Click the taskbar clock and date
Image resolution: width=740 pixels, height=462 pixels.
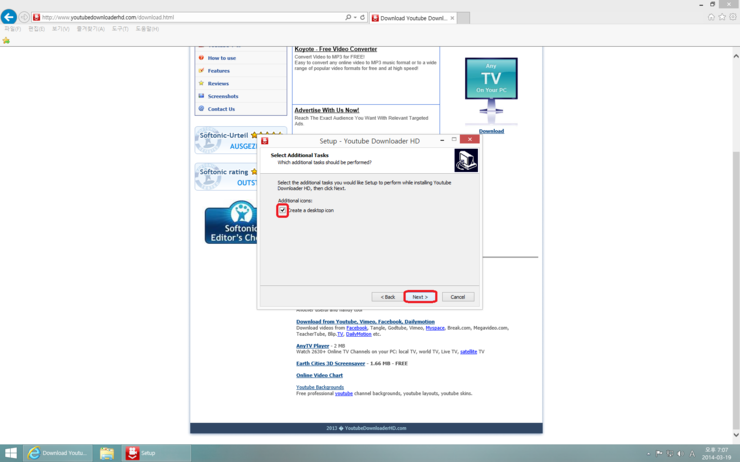(x=716, y=454)
